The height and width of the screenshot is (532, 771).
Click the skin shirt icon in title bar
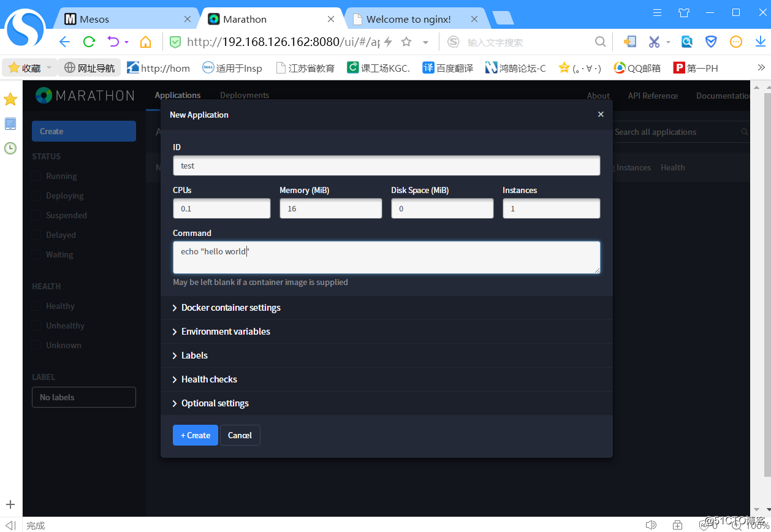coord(684,12)
